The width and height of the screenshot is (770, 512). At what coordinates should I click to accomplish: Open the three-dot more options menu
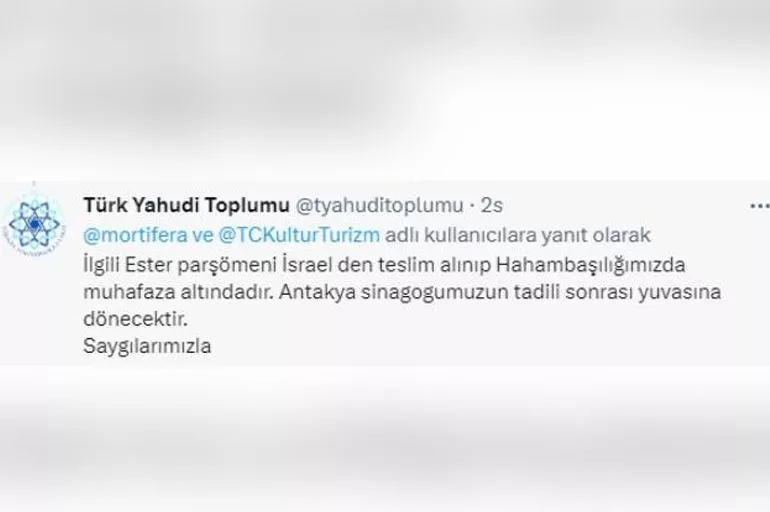pos(760,206)
